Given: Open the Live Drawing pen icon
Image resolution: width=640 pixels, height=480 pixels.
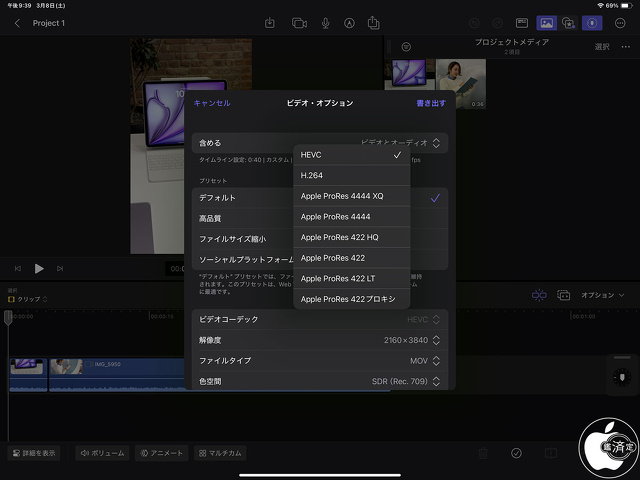Looking at the screenshot, I should pyautogui.click(x=349, y=23).
